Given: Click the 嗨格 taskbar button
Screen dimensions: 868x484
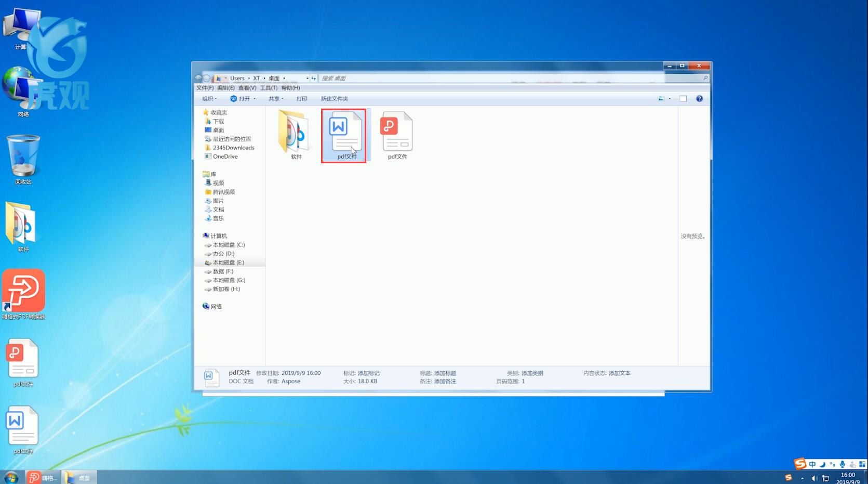Looking at the screenshot, I should (43, 477).
